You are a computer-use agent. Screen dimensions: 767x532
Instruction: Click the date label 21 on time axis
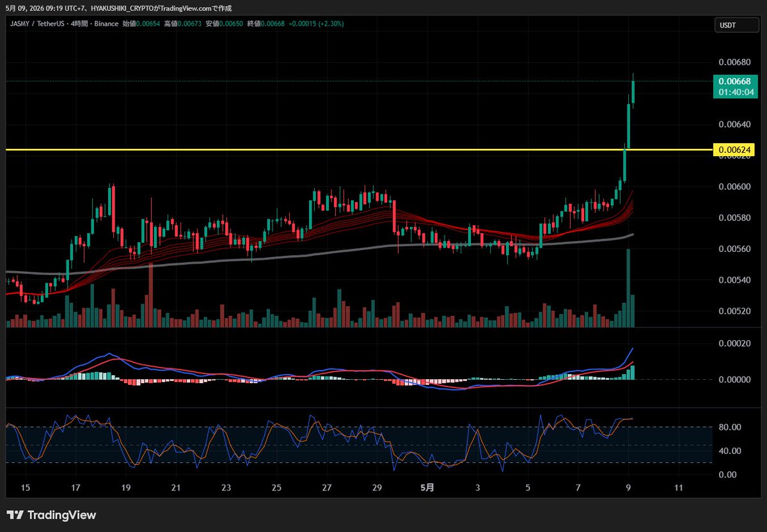pyautogui.click(x=176, y=487)
